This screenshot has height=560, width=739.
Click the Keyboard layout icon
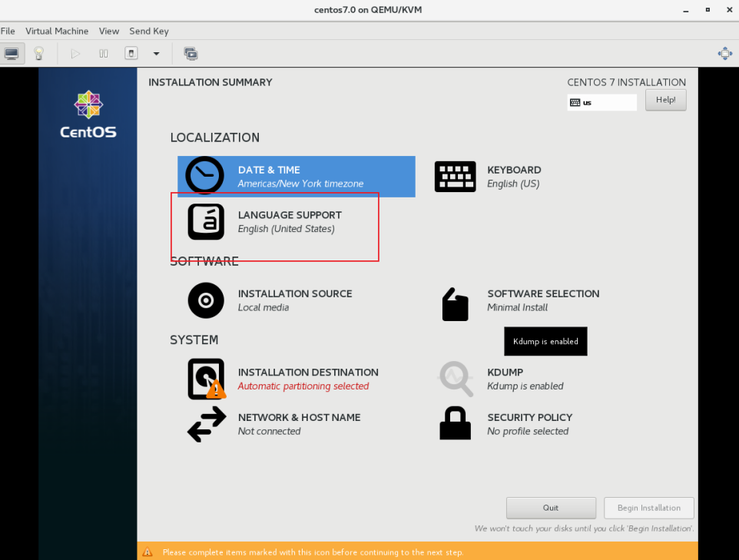tap(455, 177)
